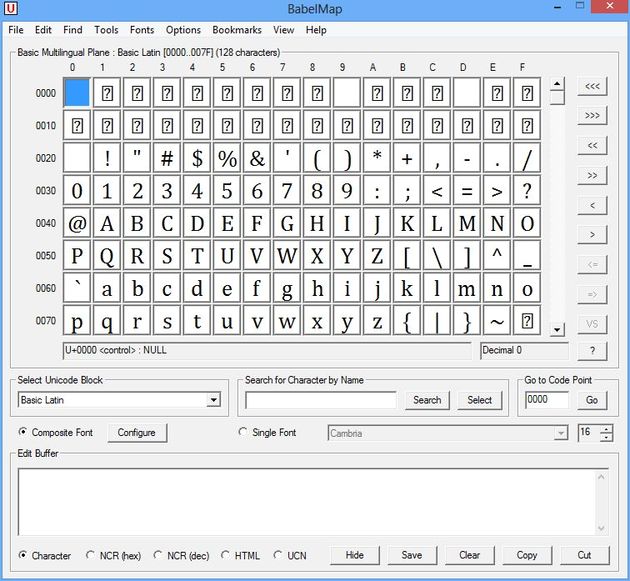Click the << navigation button

click(x=592, y=145)
